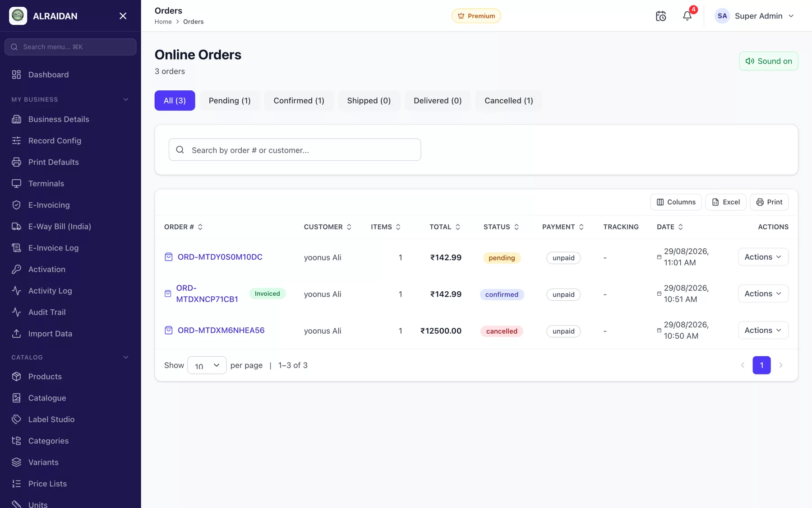Open notifications bell with 4 badge
The width and height of the screenshot is (812, 508).
pyautogui.click(x=687, y=16)
